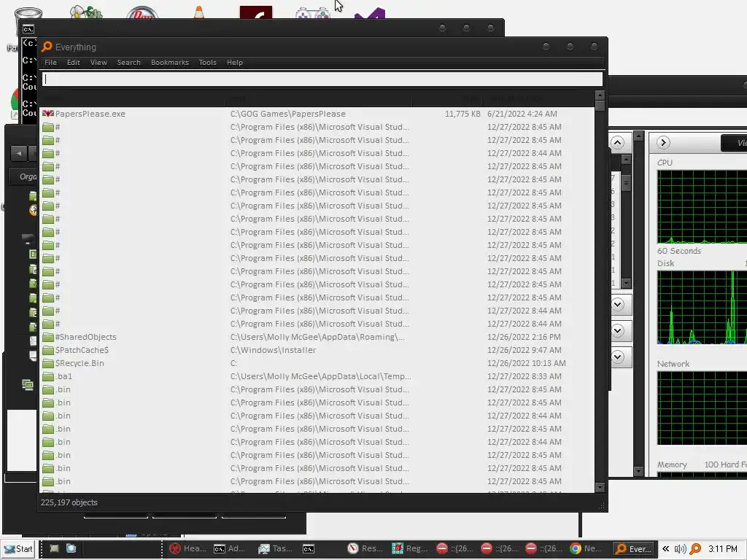747x560 pixels.
Task: Click the date 12/27/2022 8:33 AM
Action: [x=524, y=376]
